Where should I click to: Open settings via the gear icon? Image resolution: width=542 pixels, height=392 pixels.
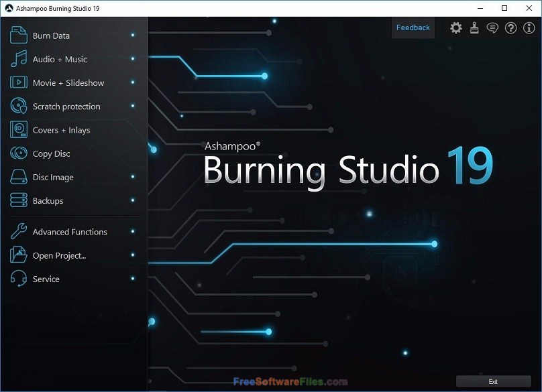coord(456,27)
